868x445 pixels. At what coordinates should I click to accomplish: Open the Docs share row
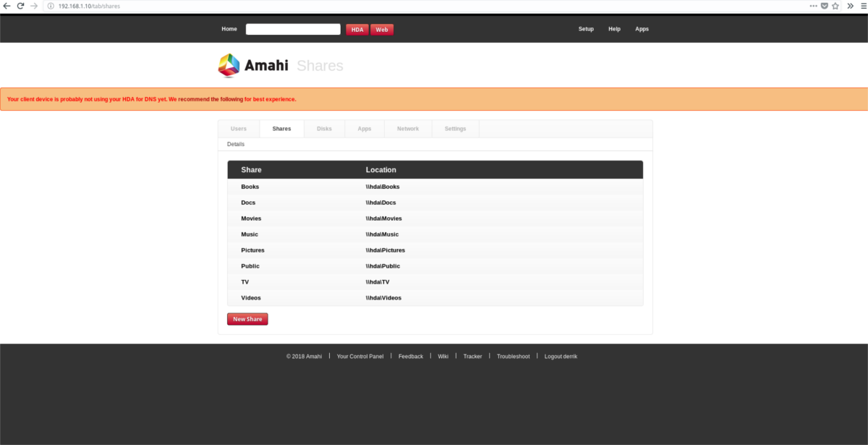(435, 203)
